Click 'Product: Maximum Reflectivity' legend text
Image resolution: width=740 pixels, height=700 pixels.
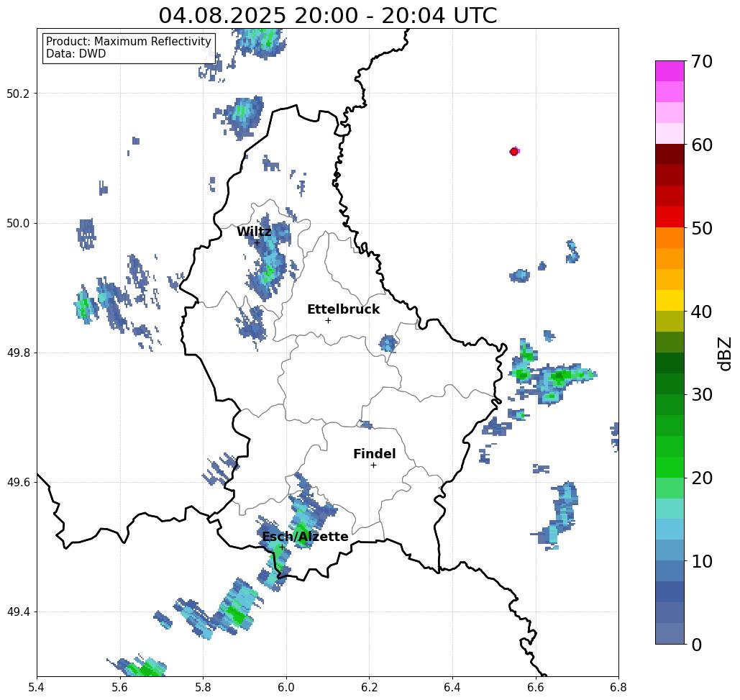tap(128, 42)
